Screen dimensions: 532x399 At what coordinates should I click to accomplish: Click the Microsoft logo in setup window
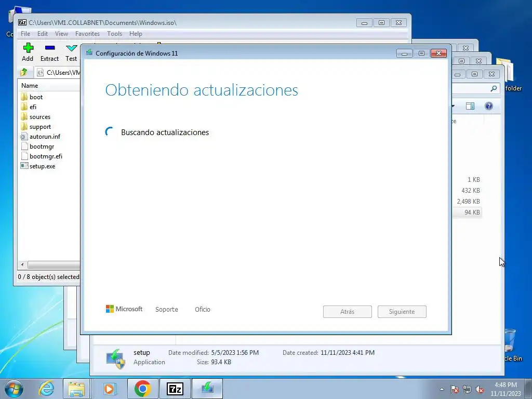click(124, 309)
